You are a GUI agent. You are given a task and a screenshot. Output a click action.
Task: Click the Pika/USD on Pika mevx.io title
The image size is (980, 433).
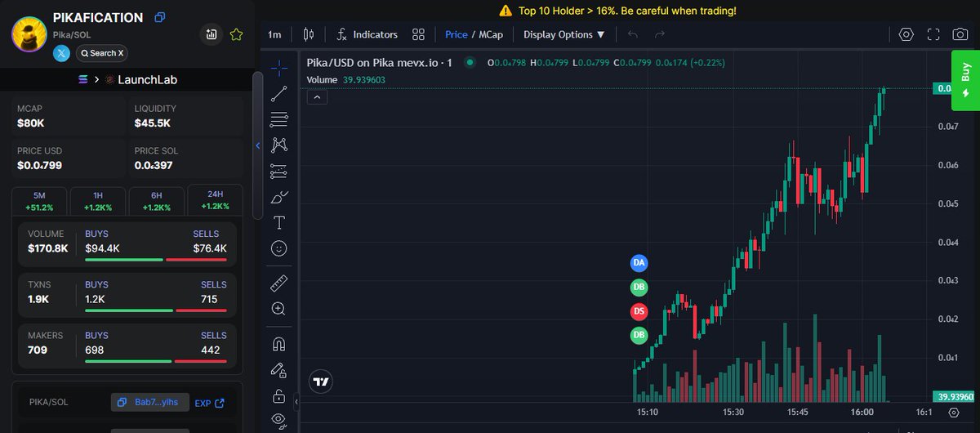(381, 63)
